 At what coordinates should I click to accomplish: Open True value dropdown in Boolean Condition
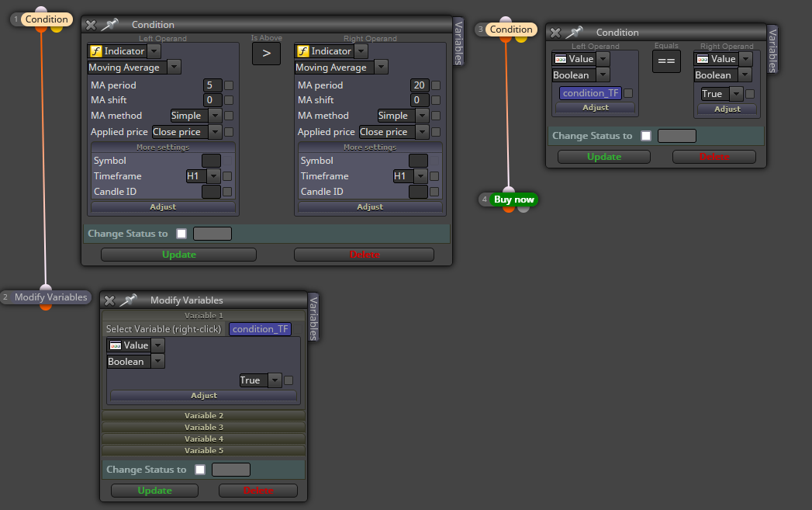point(736,94)
